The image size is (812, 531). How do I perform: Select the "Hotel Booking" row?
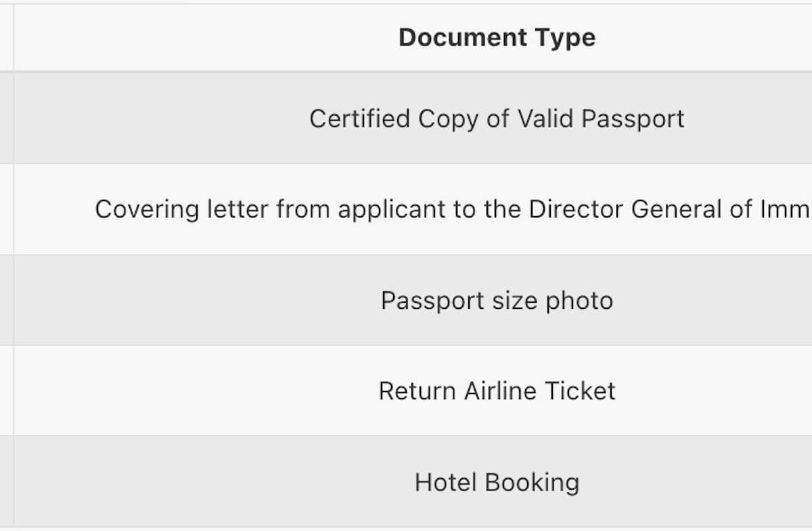point(497,482)
